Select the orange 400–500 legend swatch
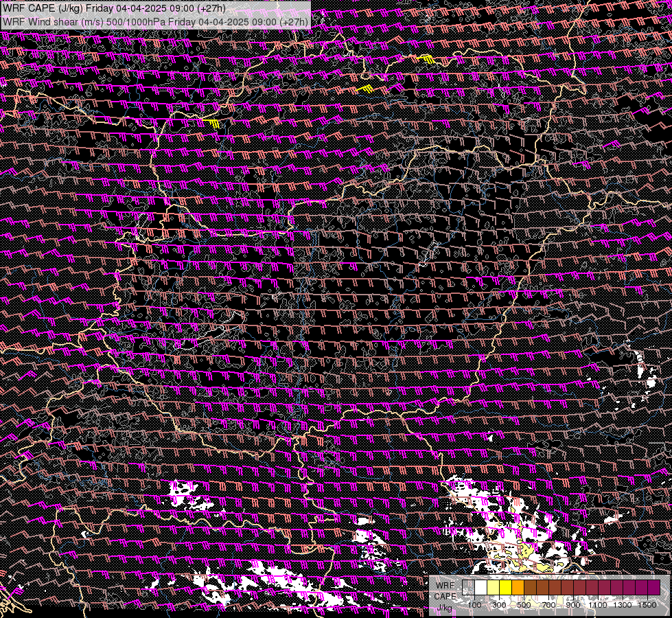672x618 pixels. [x=518, y=587]
